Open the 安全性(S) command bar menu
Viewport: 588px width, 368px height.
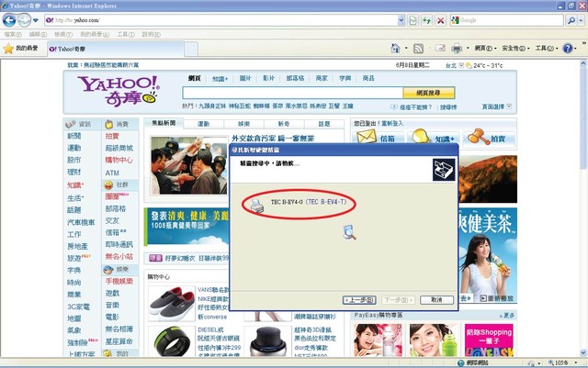tap(515, 49)
